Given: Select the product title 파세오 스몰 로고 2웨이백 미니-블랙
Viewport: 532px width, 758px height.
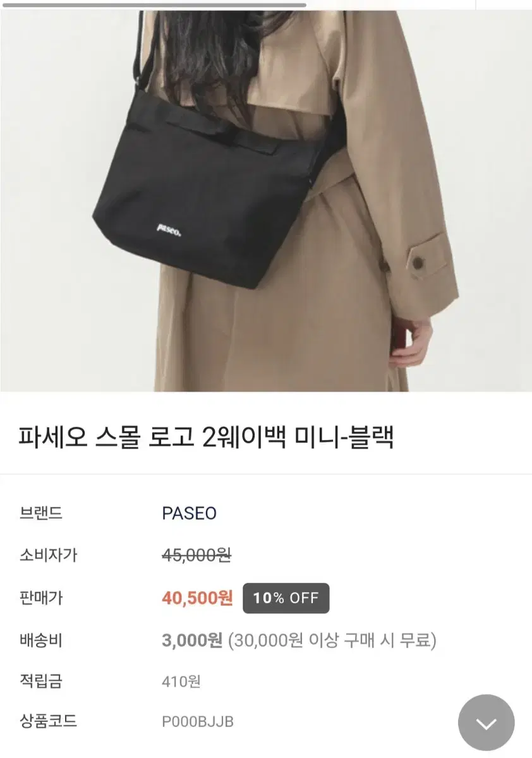Looking at the screenshot, I should (207, 437).
